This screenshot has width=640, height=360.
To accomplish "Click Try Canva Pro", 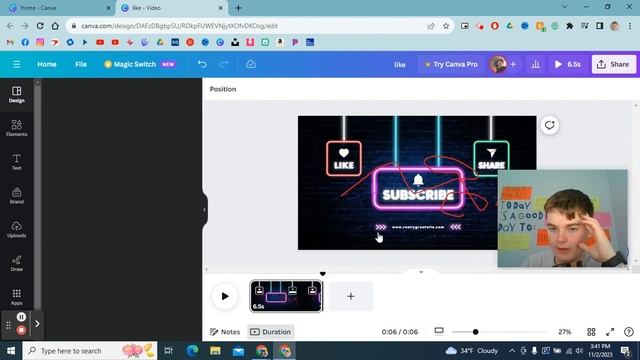I will pos(451,64).
